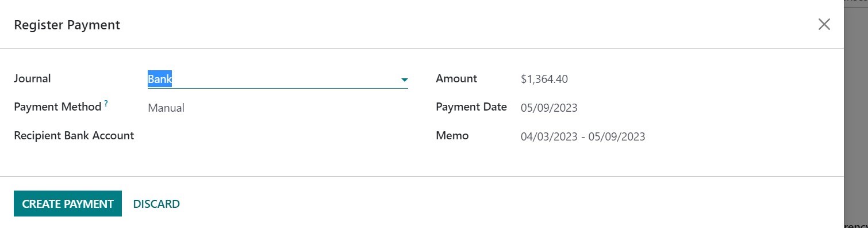Viewport: 868px width, 228px height.
Task: Click the Payment Date label
Action: 471,107
